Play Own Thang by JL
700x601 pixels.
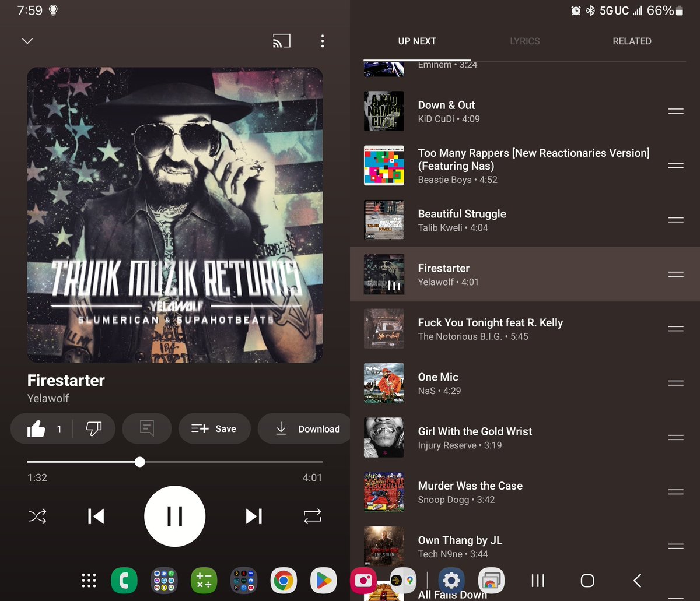coord(525,546)
